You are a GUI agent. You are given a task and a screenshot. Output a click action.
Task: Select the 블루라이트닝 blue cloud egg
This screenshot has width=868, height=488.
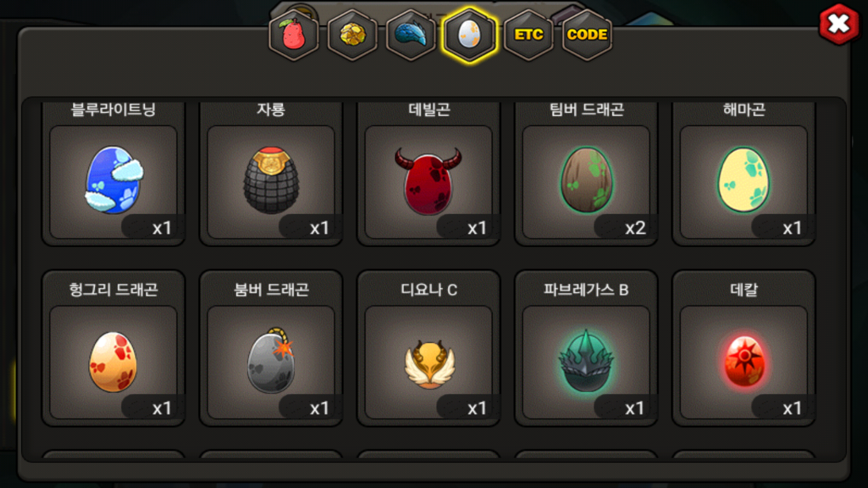pos(113,182)
